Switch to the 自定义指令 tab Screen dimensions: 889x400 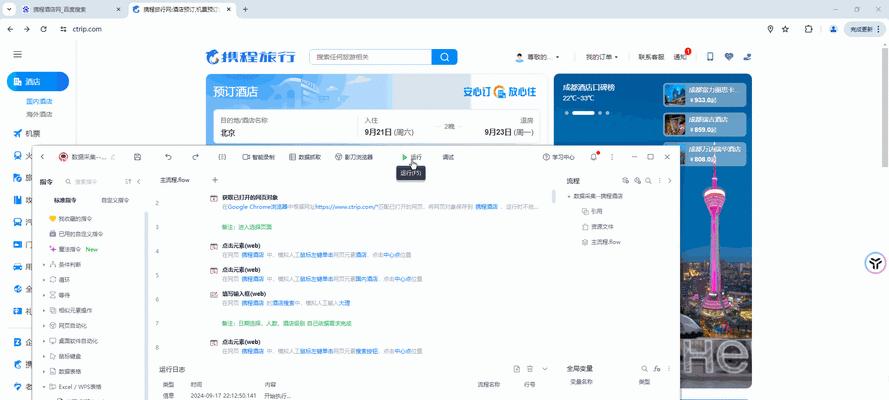115,200
